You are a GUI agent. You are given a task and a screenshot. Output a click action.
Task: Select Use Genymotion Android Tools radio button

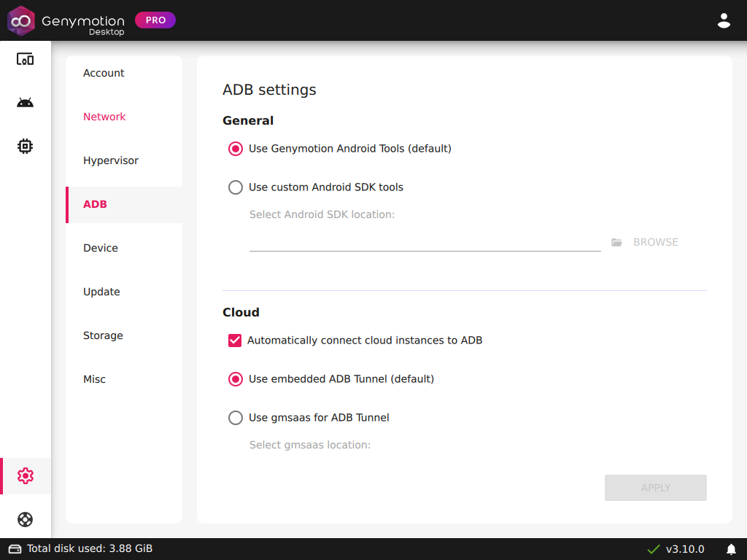(236, 149)
